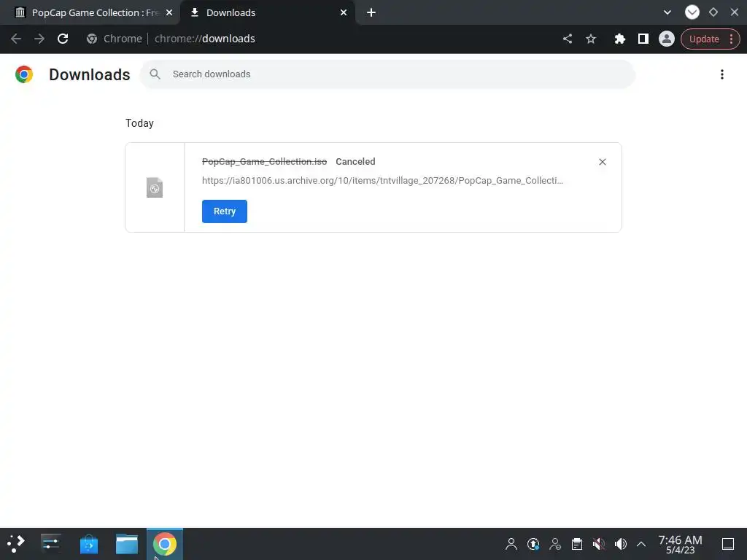Screen dimensions: 747x560
Task: Open the Chrome profile avatar menu
Action: [667, 39]
